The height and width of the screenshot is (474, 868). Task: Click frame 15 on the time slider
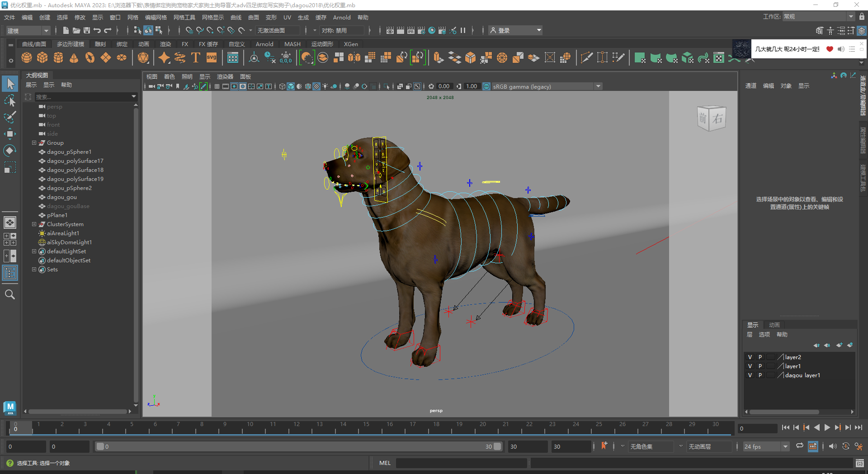pyautogui.click(x=366, y=427)
